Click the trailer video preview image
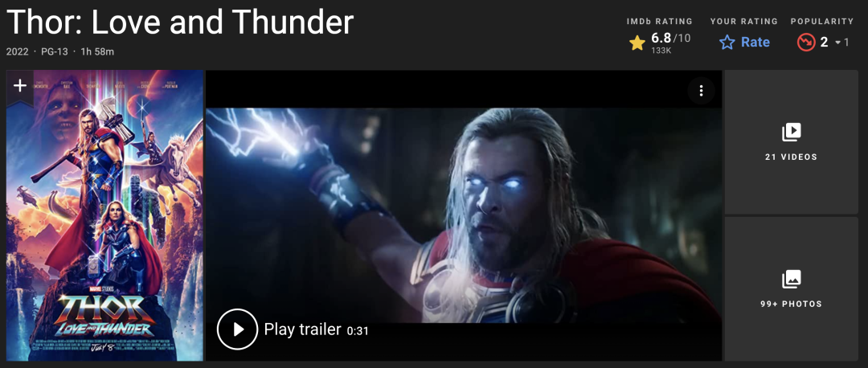The height and width of the screenshot is (368, 868). click(464, 216)
